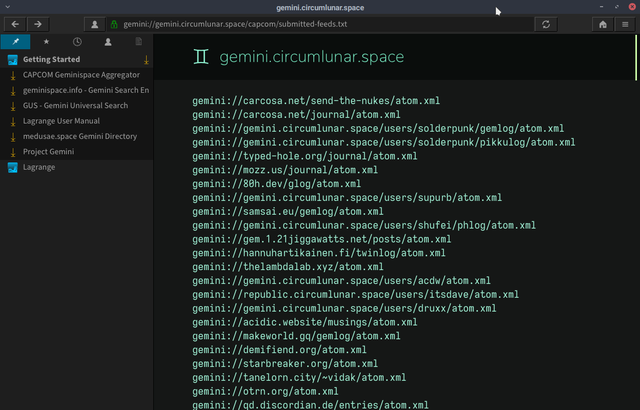Click the users/supurb/atom.xml line

tap(347, 198)
